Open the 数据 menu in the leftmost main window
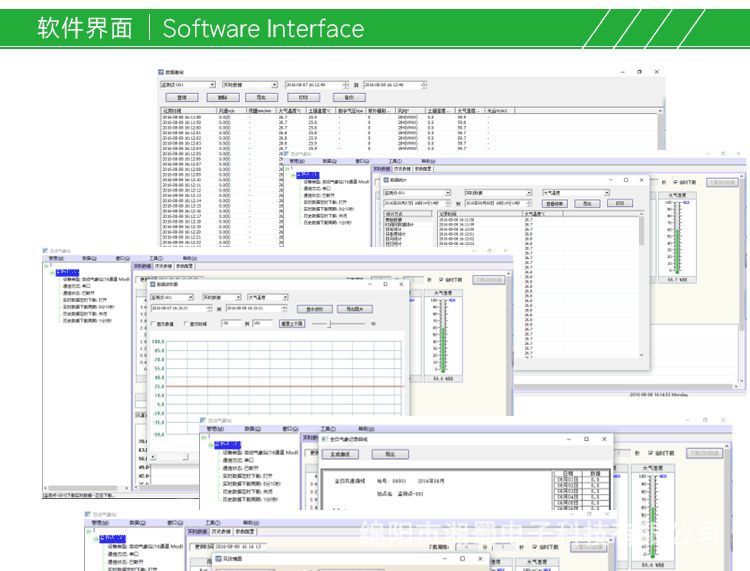Screen dimensions: 750x571 click(89, 258)
